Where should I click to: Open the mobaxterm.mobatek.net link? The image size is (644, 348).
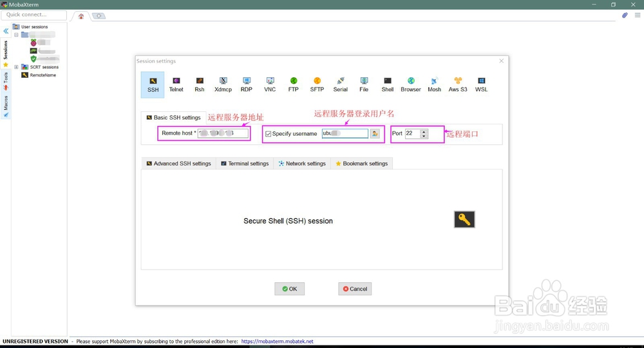click(277, 342)
